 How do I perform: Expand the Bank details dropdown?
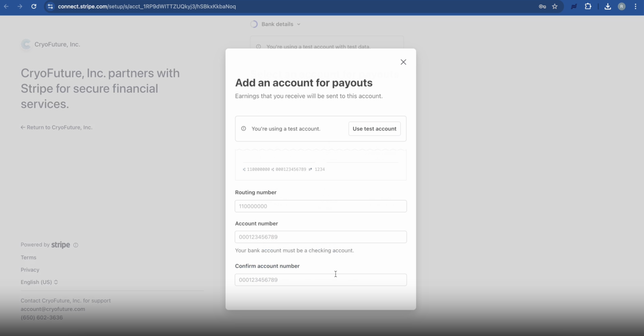tap(299, 24)
